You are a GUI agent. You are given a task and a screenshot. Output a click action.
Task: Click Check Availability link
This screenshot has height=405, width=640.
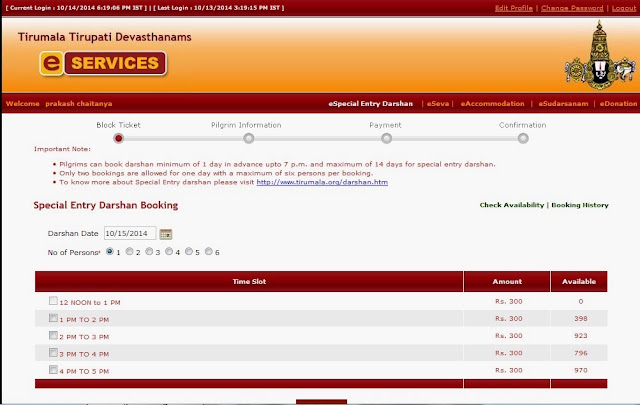pyautogui.click(x=512, y=205)
